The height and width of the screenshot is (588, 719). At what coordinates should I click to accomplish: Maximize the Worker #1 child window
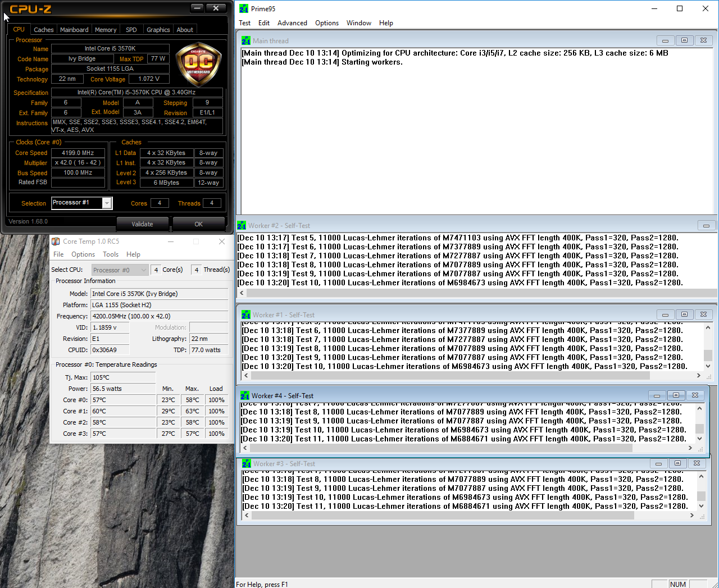(x=684, y=314)
